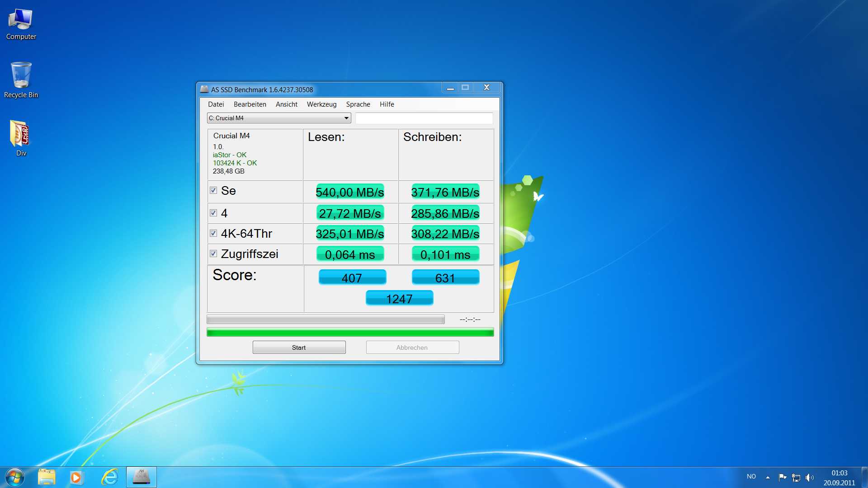868x488 pixels.
Task: Open the volume speaker tray icon
Action: coord(810,477)
